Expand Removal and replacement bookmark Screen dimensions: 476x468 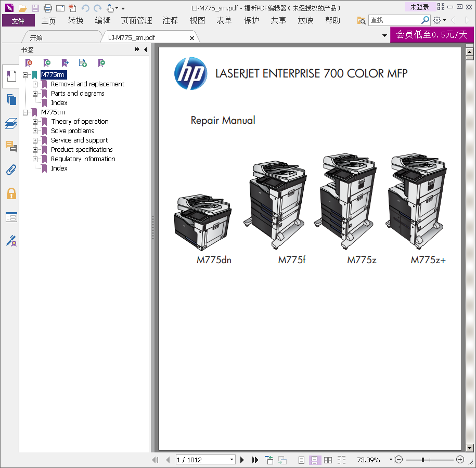click(x=35, y=84)
